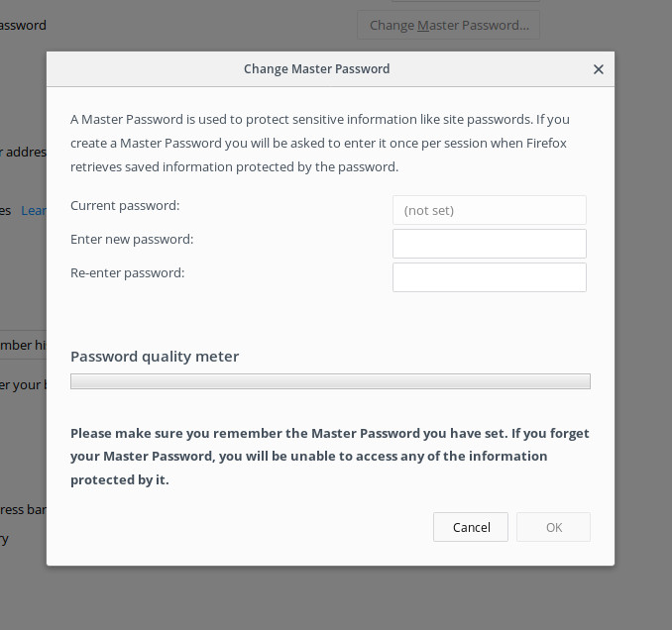Click the partially visible 'r addres' text
The height and width of the screenshot is (630, 672).
tap(23, 153)
